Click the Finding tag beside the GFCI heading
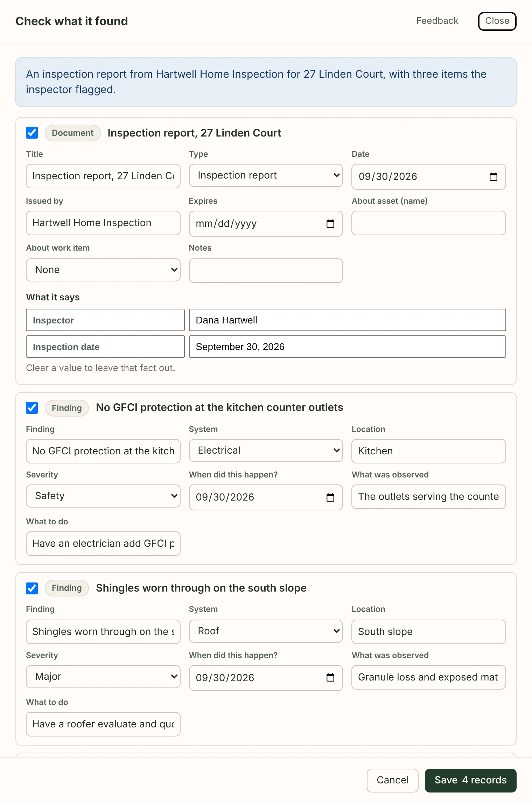The height and width of the screenshot is (803, 532). click(x=67, y=408)
